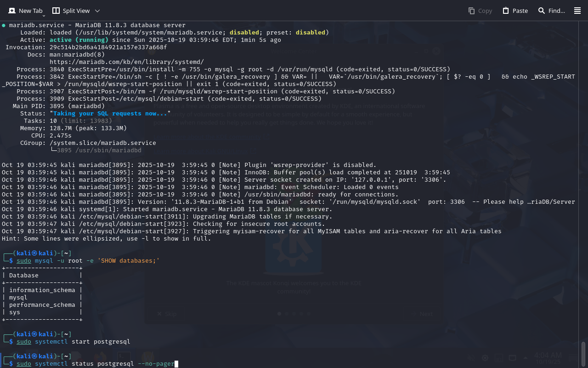The image size is (588, 368).
Task: Click the 'SHOW databases;' quoted command text
Action: (128, 261)
